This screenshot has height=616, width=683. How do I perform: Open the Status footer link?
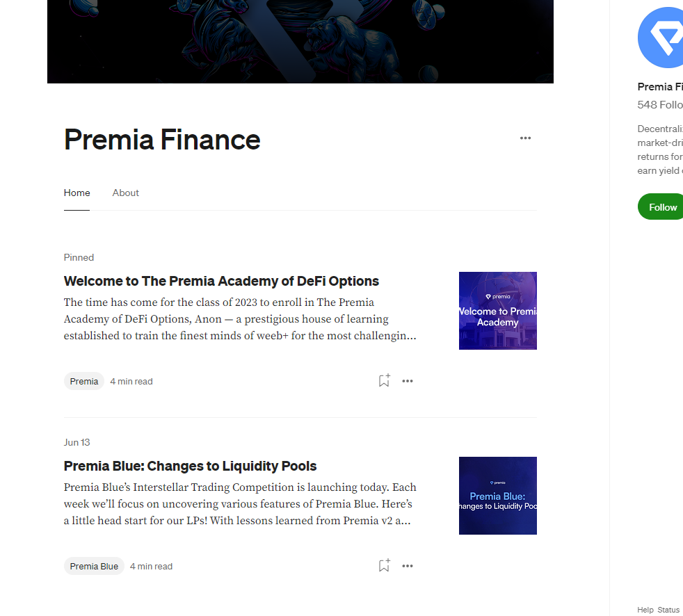pos(668,610)
